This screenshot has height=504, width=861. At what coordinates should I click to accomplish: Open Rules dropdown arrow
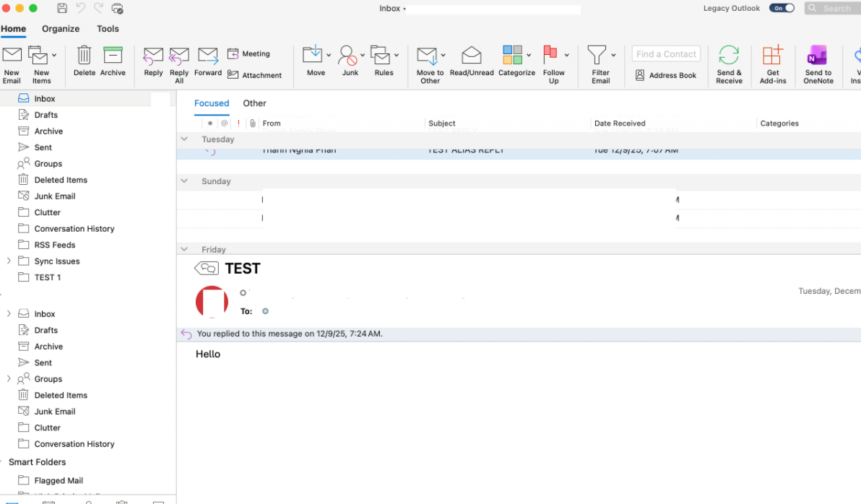coord(397,55)
